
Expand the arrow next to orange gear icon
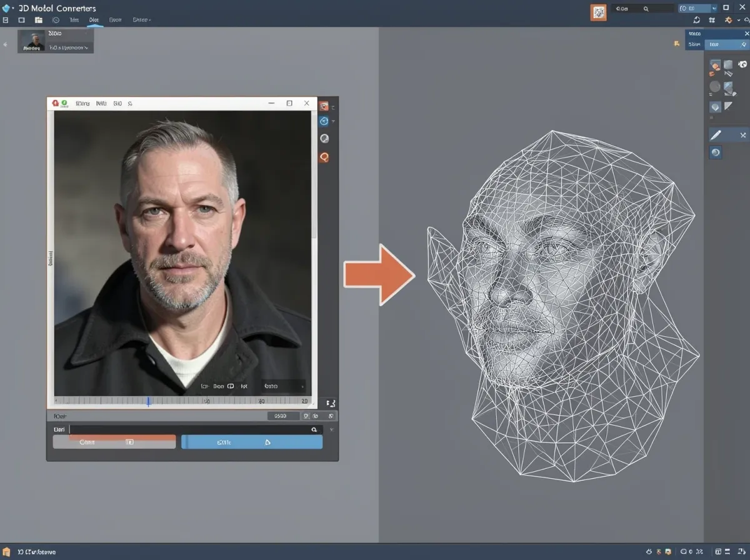click(x=737, y=21)
